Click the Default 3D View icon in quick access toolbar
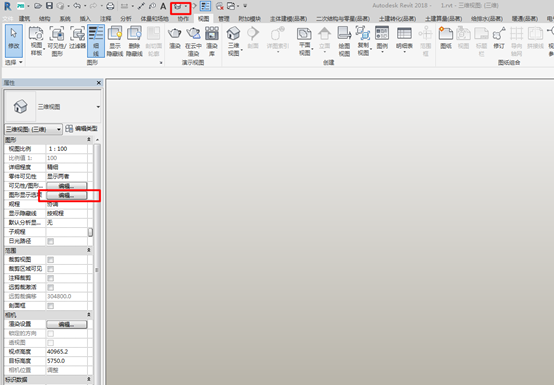The image size is (554, 385). (x=177, y=7)
